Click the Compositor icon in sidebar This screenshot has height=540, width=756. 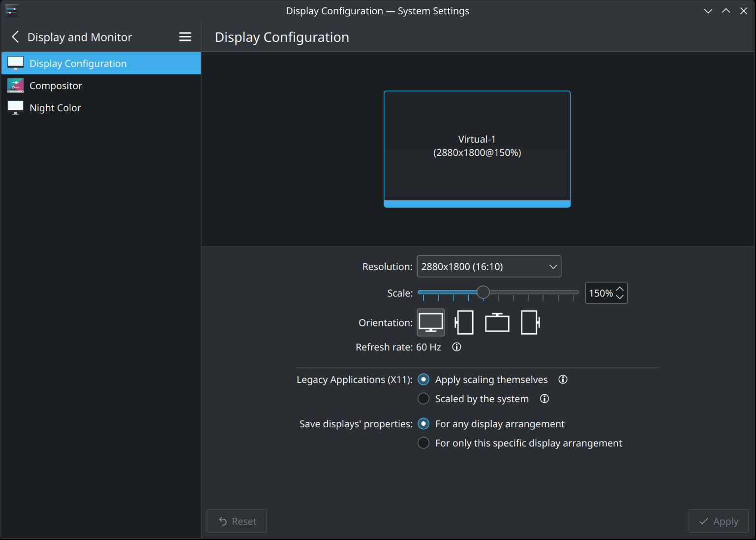(x=15, y=85)
